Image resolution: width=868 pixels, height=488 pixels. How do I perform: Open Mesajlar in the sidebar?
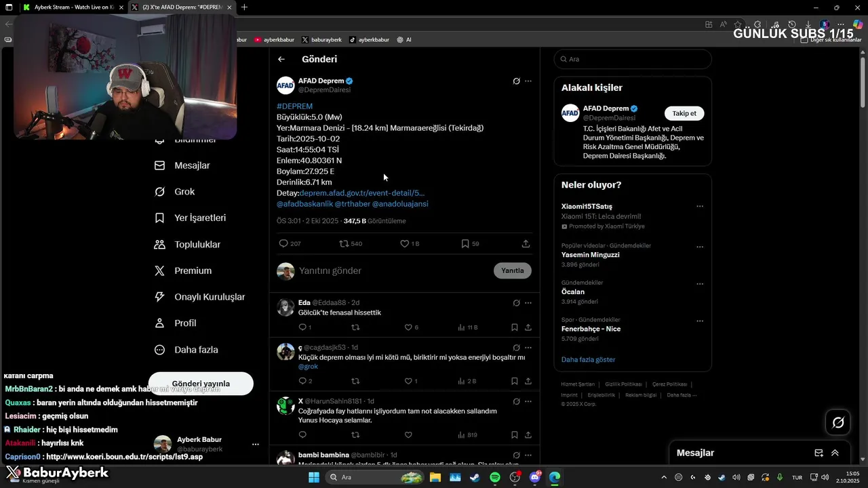point(182,165)
